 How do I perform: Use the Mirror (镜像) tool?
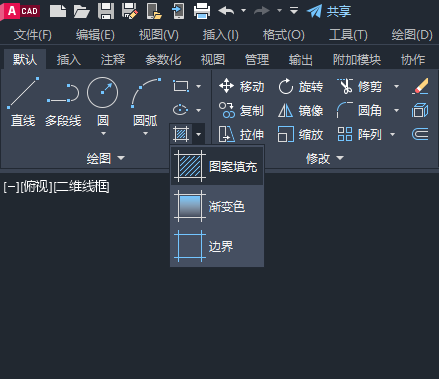click(x=300, y=110)
